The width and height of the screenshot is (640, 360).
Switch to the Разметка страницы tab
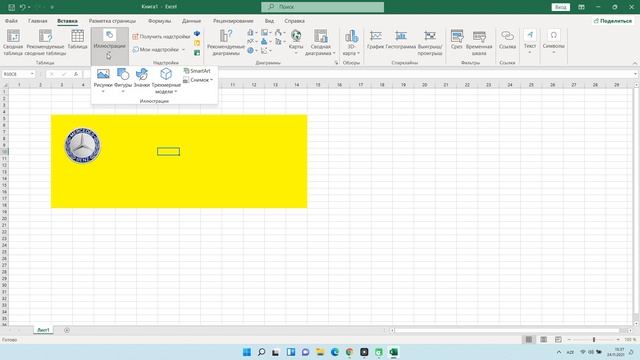[112, 21]
